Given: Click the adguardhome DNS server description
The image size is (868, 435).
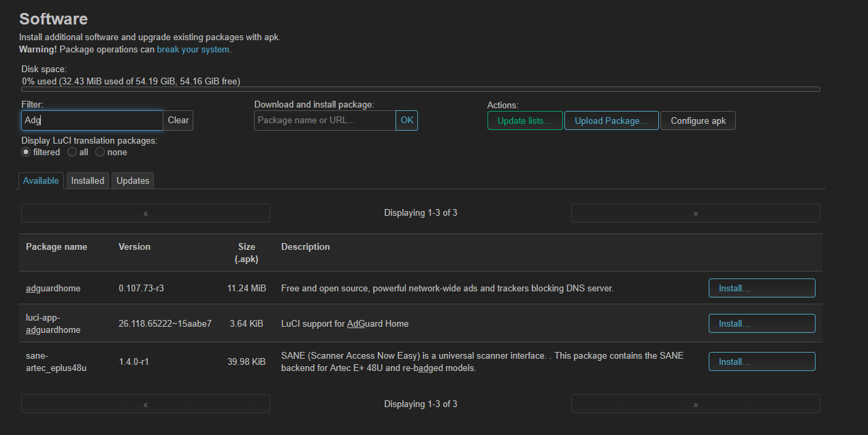Looking at the screenshot, I should [447, 288].
